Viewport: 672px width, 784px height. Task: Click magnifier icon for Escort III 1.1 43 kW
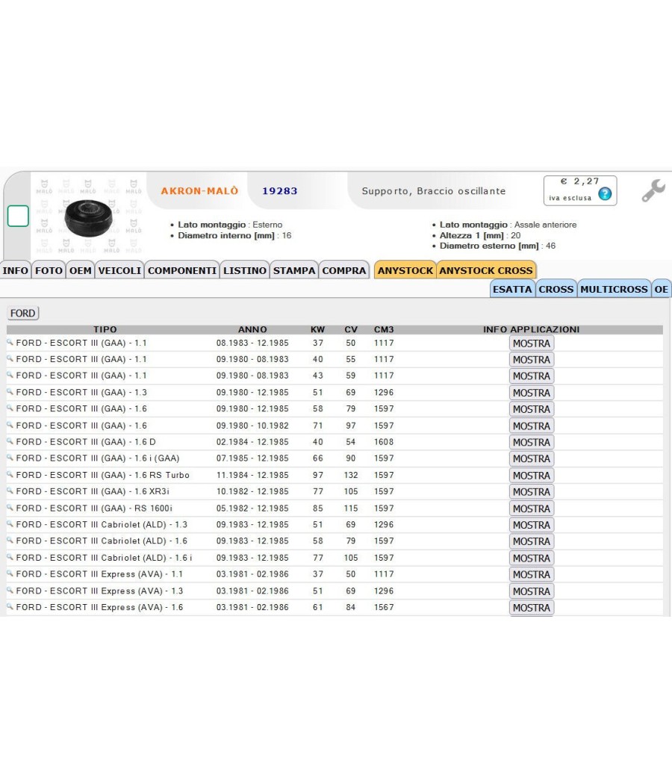(10, 375)
